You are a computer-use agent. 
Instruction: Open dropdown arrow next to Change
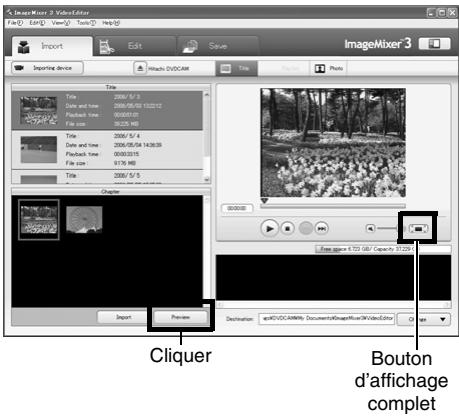click(x=443, y=319)
